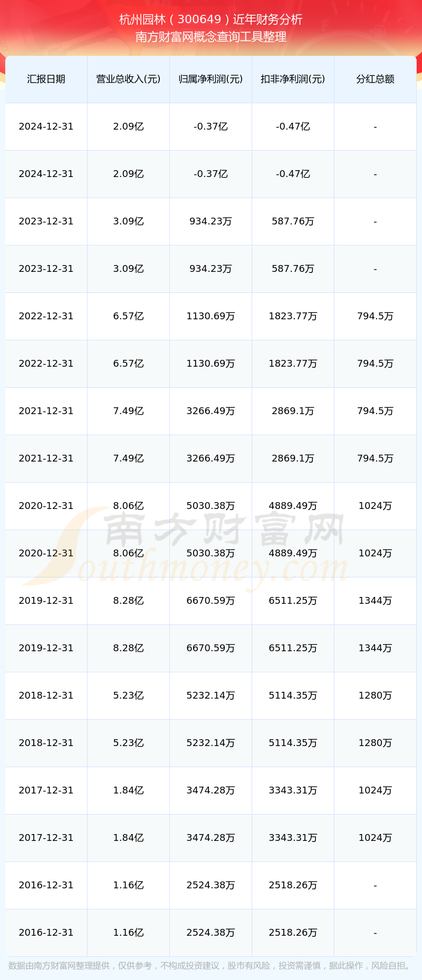Select the first 1280万 dividend cell
This screenshot has width=422, height=980.
point(375,695)
